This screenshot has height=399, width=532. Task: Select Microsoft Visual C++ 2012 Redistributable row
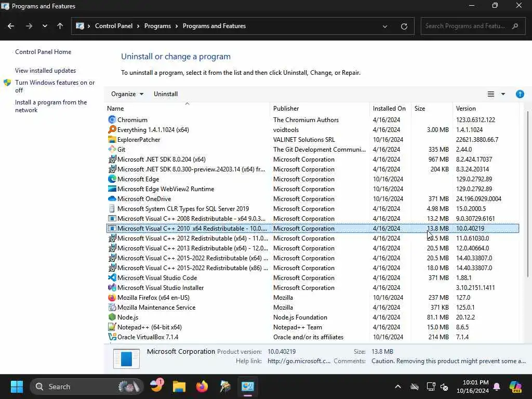pos(312,238)
